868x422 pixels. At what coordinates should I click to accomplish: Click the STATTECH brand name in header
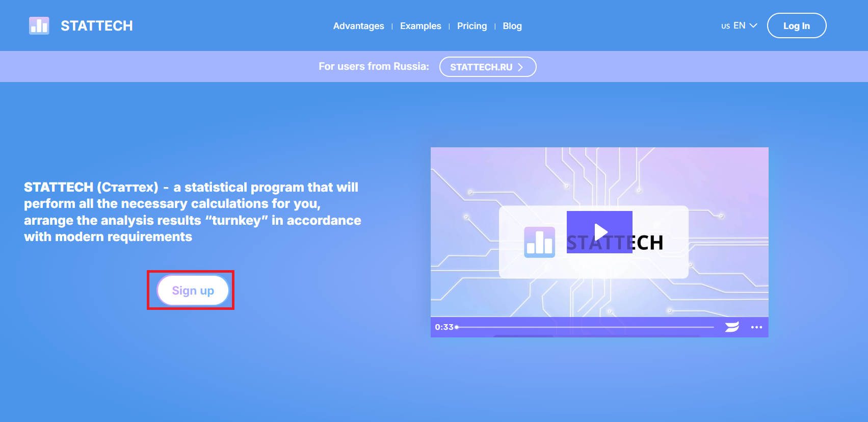click(96, 26)
